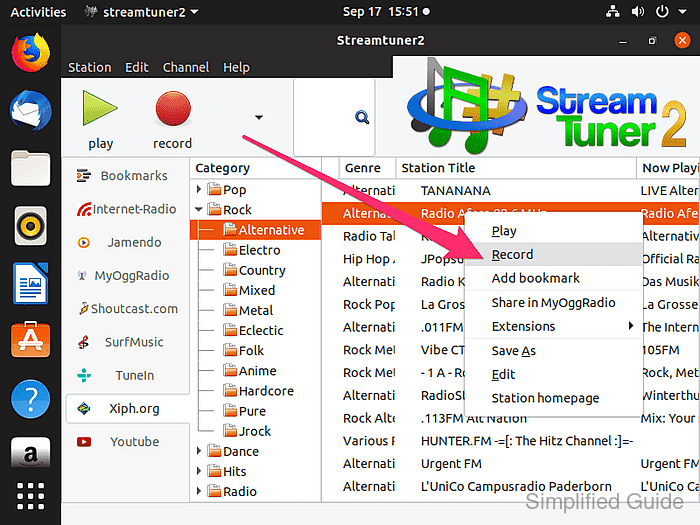Choose Edit in the context menu
The image size is (700, 525).
[x=554, y=375]
